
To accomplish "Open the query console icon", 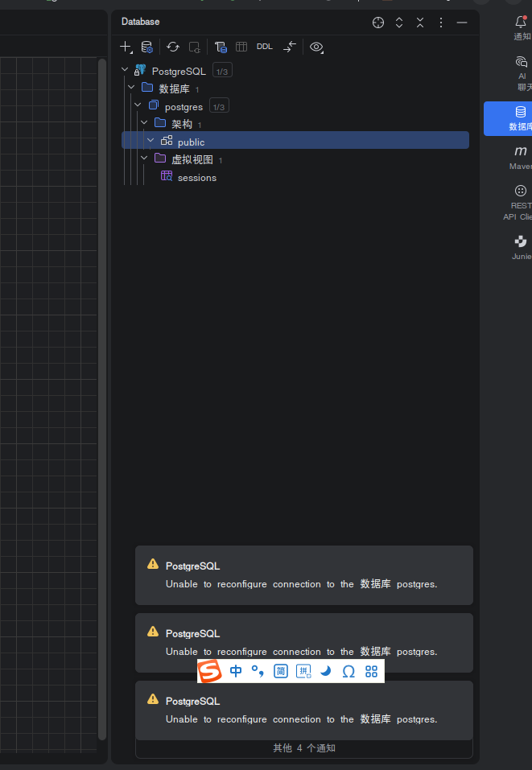I will click(x=221, y=47).
